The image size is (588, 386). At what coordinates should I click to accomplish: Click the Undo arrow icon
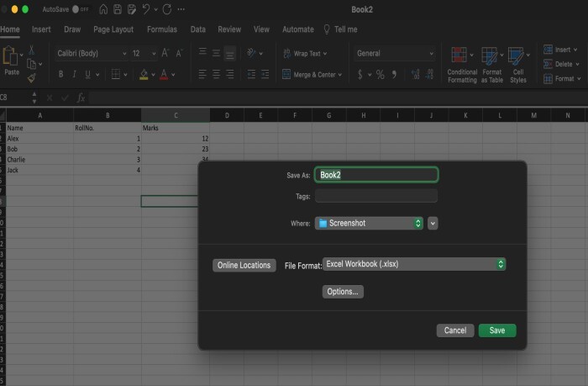(x=148, y=9)
